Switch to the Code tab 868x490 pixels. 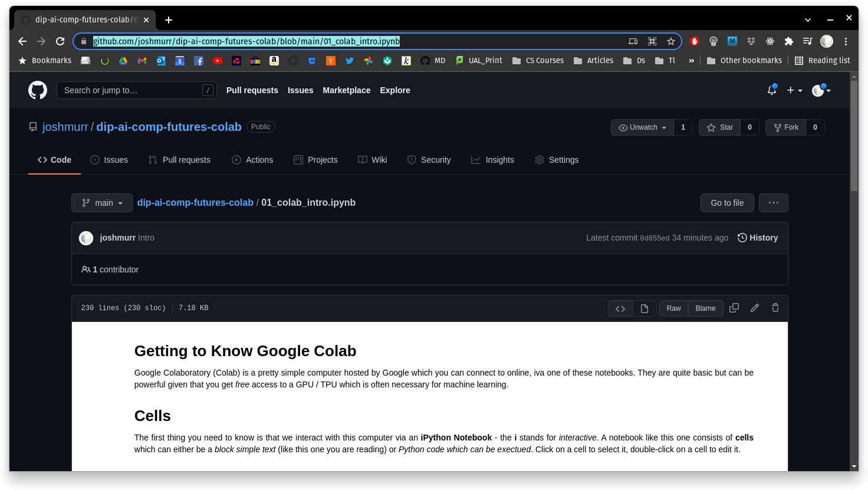[54, 160]
